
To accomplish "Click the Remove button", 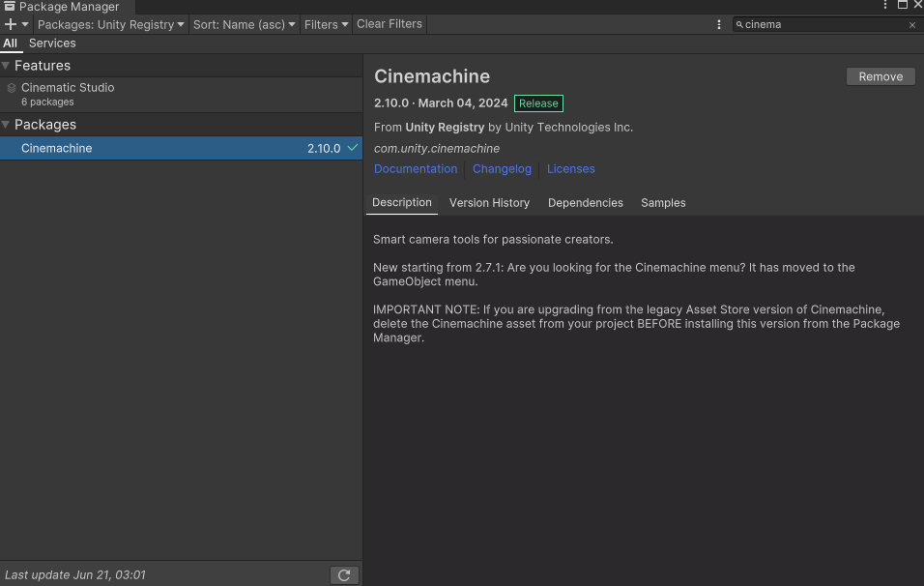I will coord(881,76).
